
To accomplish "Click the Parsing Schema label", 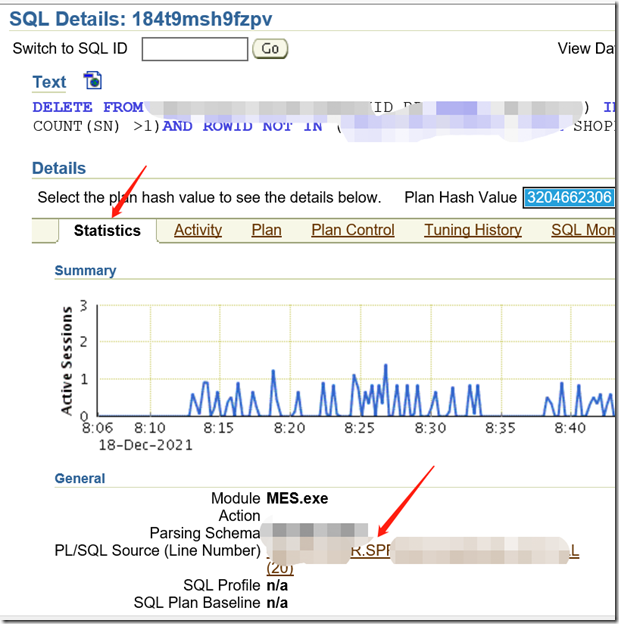I will [205, 533].
